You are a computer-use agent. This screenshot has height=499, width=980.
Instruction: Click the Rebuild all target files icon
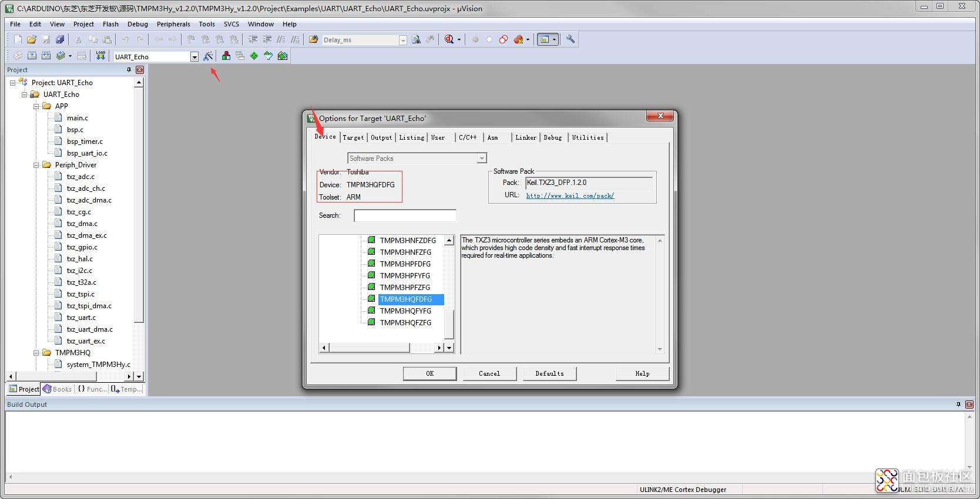[x=46, y=56]
